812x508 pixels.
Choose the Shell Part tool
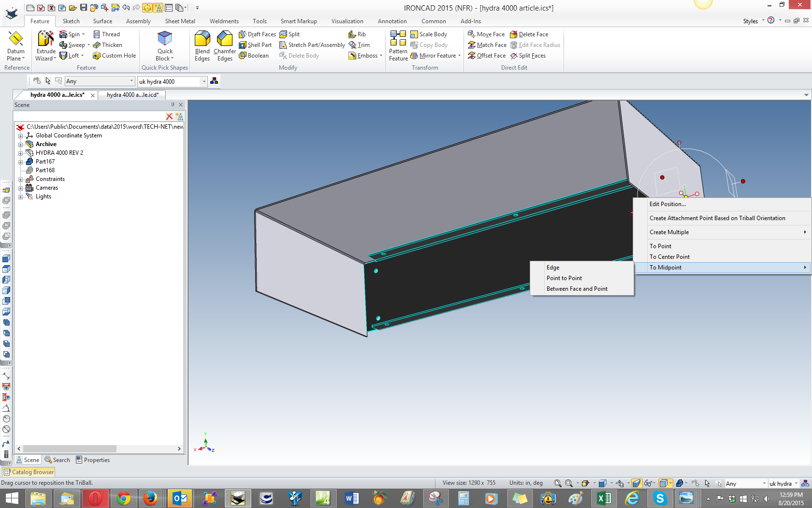pos(255,45)
